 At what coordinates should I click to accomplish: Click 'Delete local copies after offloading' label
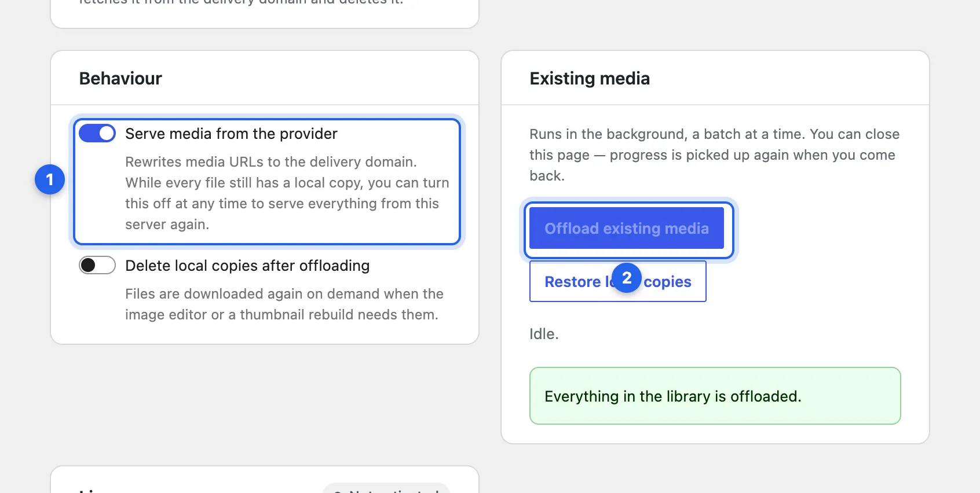pyautogui.click(x=247, y=266)
